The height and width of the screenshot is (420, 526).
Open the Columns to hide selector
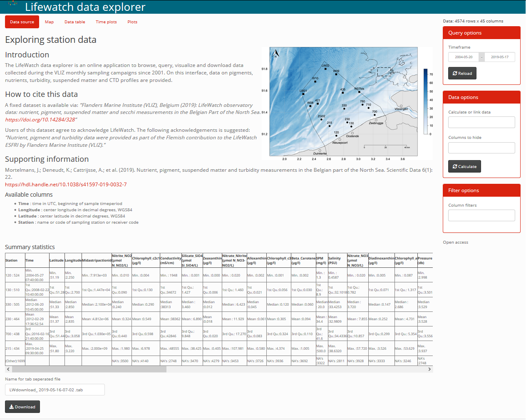tap(481, 148)
